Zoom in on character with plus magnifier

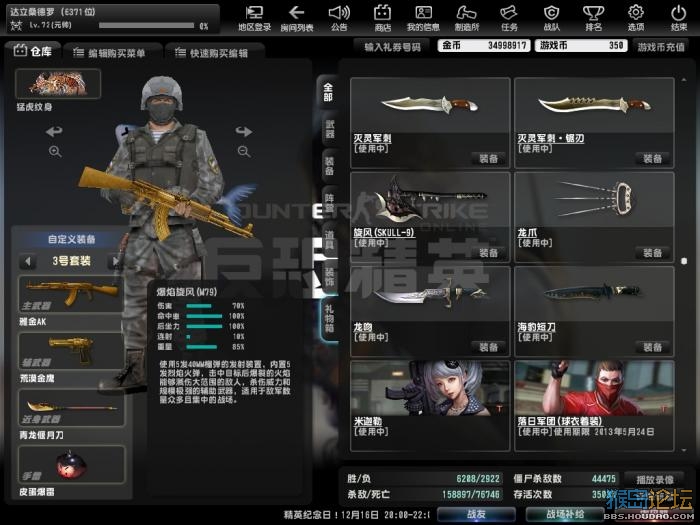pos(55,151)
